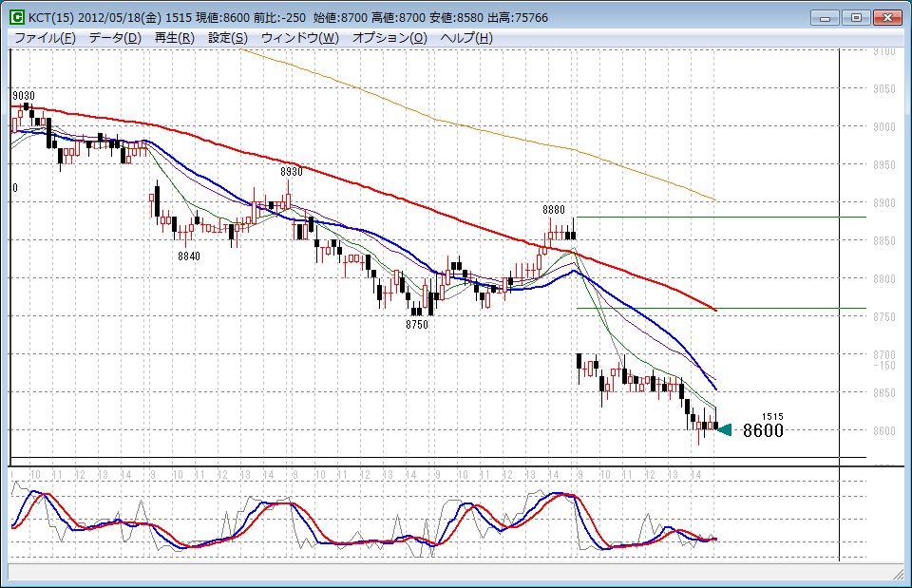Click the resize grip at window's bottom-right corner
Screen dimensions: 912x588
(x=898, y=574)
